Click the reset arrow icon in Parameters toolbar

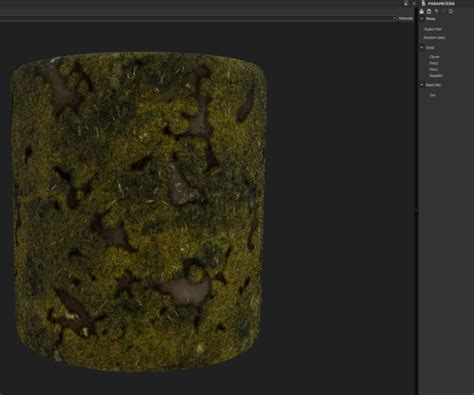(x=451, y=11)
